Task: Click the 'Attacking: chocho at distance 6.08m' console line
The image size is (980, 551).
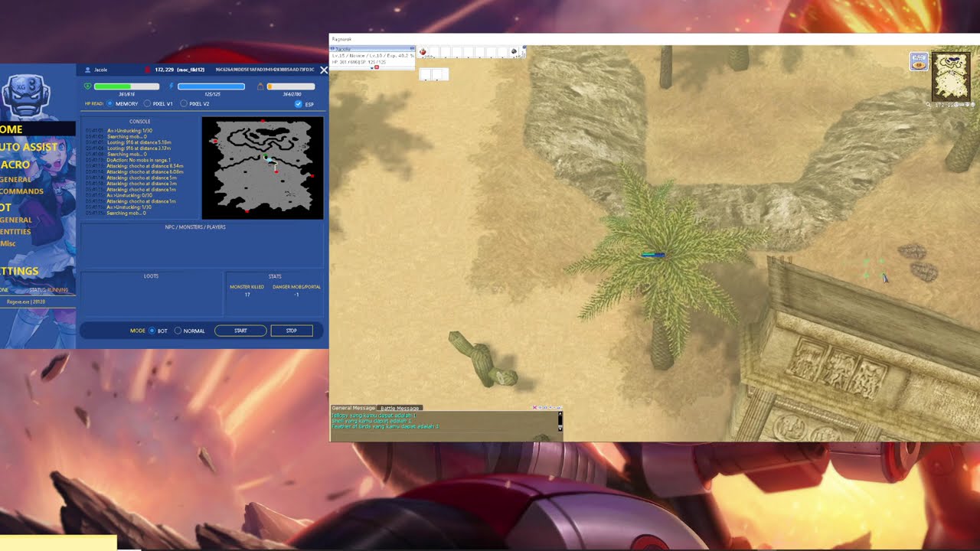Action: coord(145,171)
